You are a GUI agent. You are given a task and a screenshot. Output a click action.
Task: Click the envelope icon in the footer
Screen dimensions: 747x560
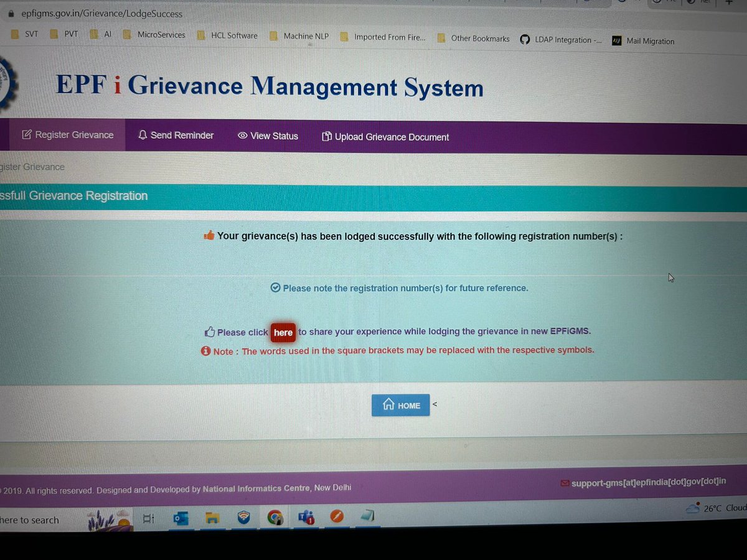click(565, 483)
